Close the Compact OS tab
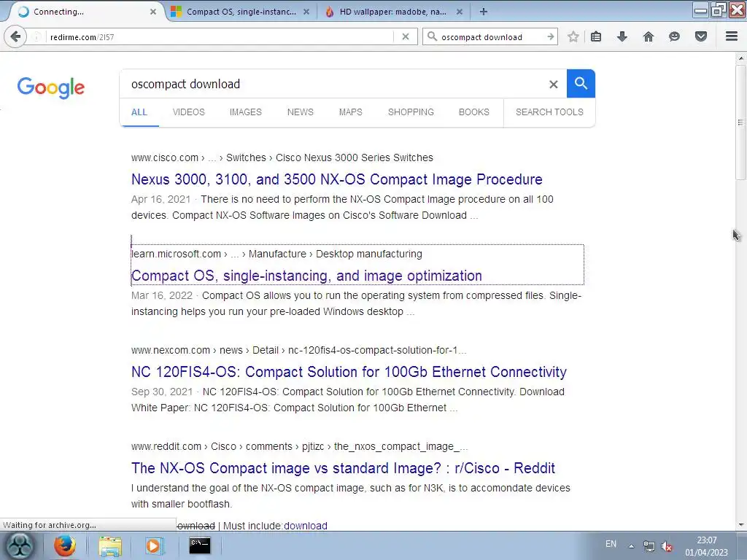The width and height of the screenshot is (747, 560). pyautogui.click(x=306, y=12)
